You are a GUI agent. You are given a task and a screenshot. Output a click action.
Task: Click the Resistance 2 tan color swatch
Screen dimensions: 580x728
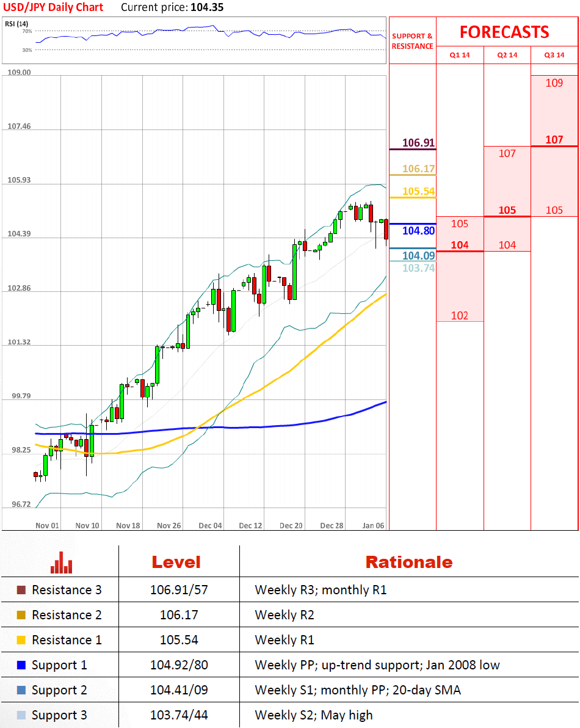click(21, 615)
